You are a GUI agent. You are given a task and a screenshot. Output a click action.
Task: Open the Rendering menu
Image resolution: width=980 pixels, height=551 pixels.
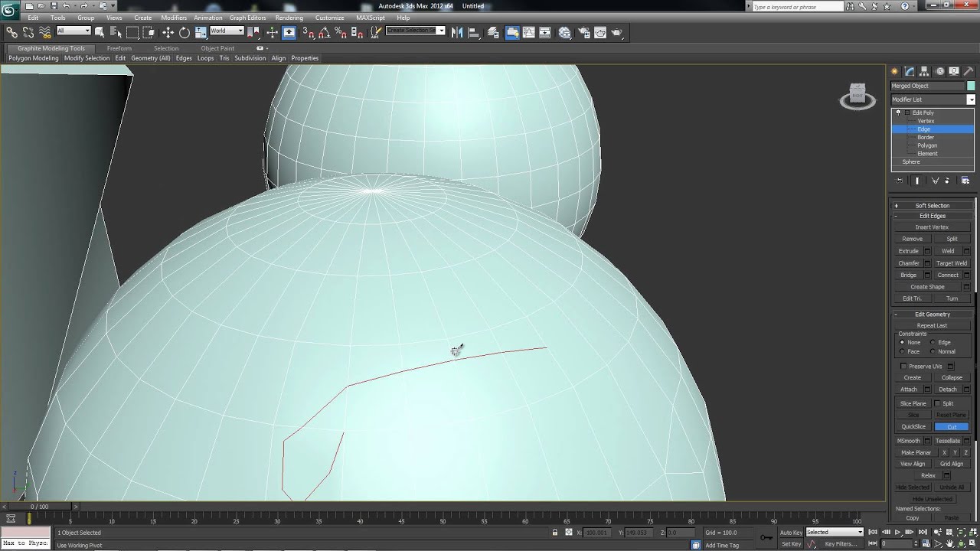click(x=289, y=18)
